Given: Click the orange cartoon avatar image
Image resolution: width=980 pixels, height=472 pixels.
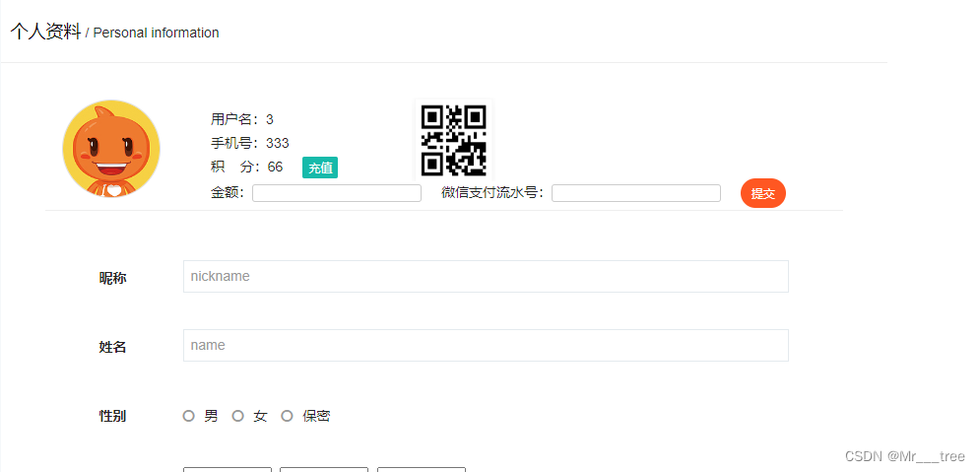Looking at the screenshot, I should pyautogui.click(x=111, y=149).
